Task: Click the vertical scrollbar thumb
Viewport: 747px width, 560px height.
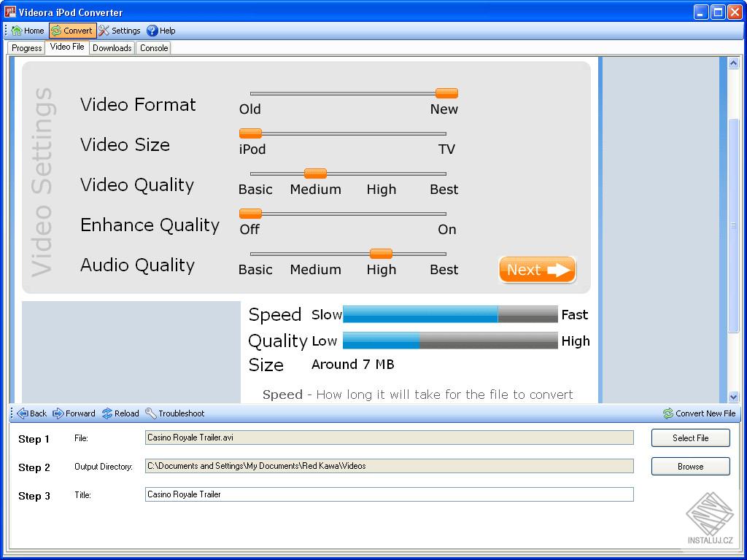Action: pyautogui.click(x=734, y=225)
